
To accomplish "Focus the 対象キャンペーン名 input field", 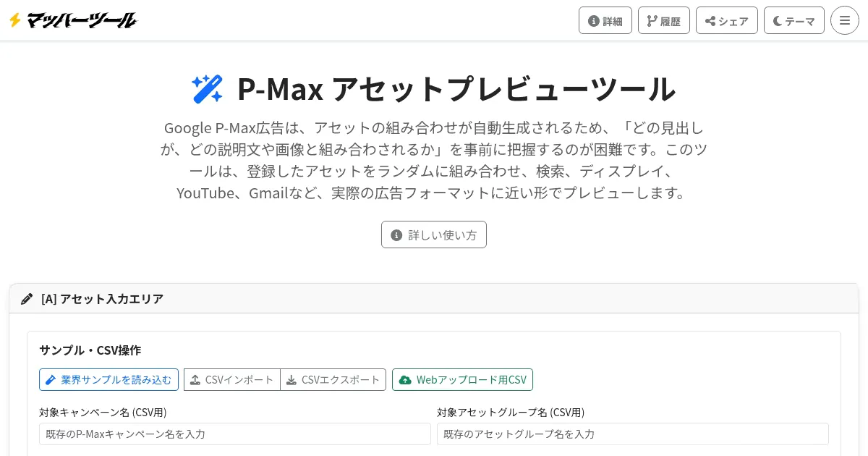I will (x=235, y=434).
